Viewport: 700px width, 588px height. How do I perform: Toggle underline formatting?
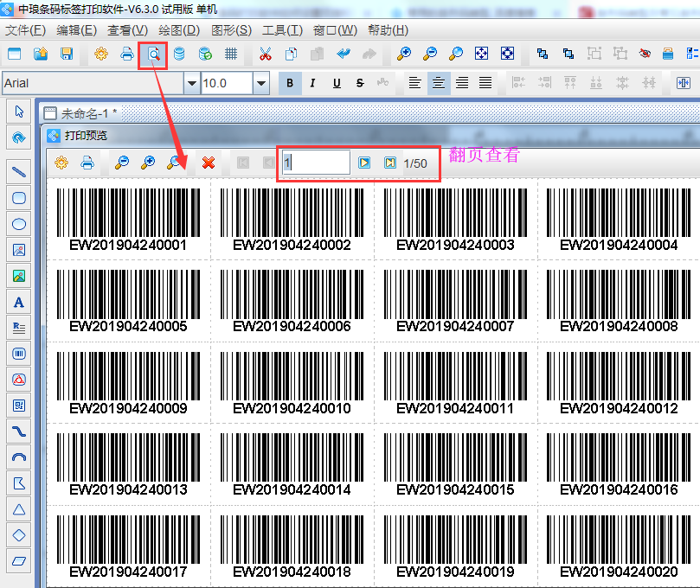pos(337,83)
